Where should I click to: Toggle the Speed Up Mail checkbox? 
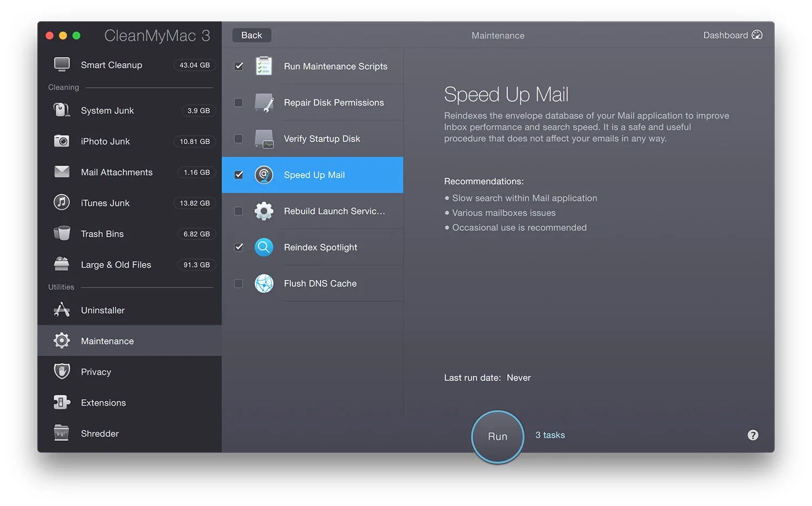pyautogui.click(x=239, y=174)
